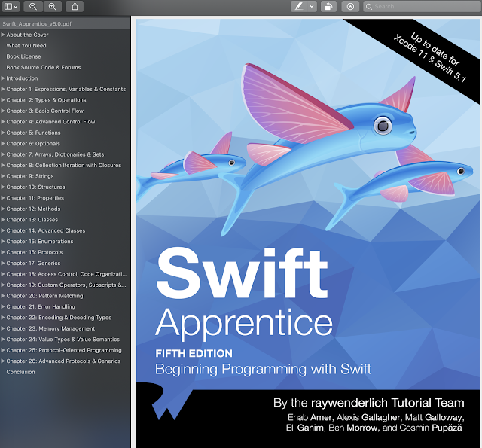
Task: Expand Chapter 2 disclosure triangle
Action: (3, 100)
